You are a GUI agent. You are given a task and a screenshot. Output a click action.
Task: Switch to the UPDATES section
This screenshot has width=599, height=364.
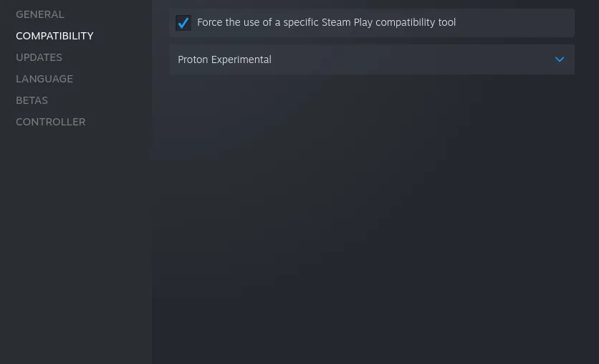[x=39, y=57]
